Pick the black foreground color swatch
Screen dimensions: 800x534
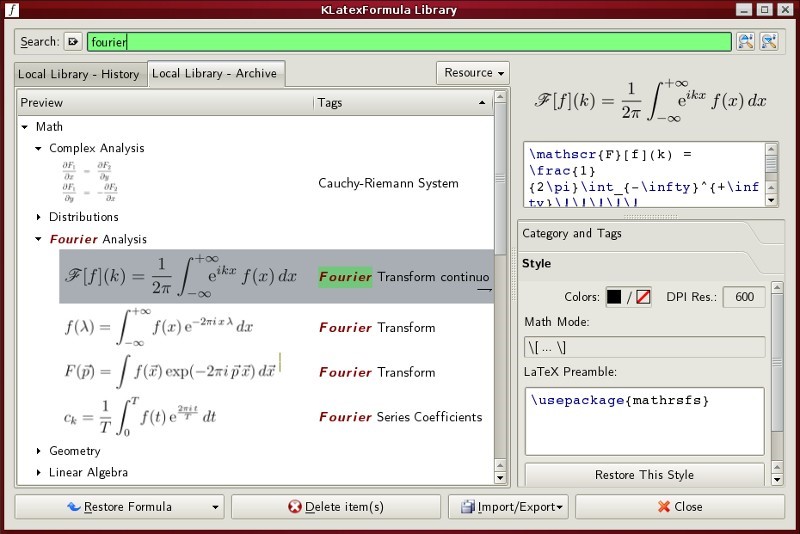tap(614, 297)
